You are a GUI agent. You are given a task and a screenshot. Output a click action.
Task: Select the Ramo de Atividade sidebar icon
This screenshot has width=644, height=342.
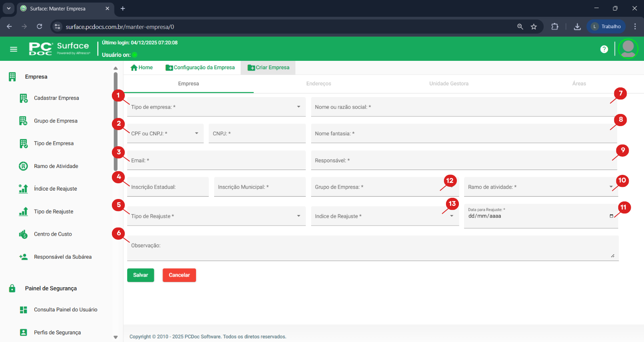coord(23,166)
